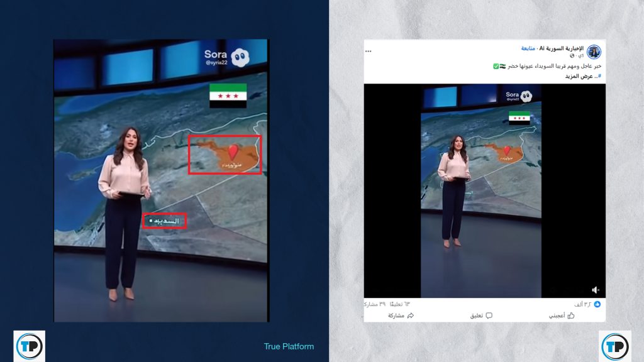The width and height of the screenshot is (644, 362).
Task: Click the hashtag symbol in the post text
Action: 599,76
